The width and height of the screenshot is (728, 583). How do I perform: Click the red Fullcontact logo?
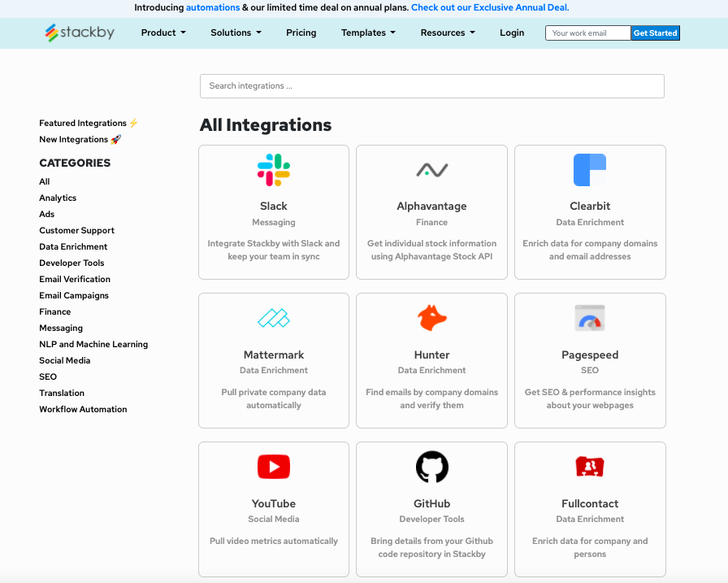tap(590, 467)
